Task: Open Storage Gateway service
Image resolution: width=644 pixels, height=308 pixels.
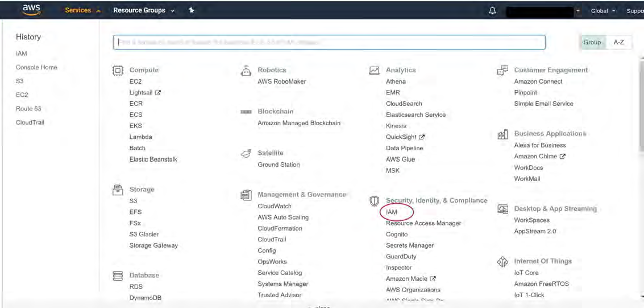Action: pos(153,245)
